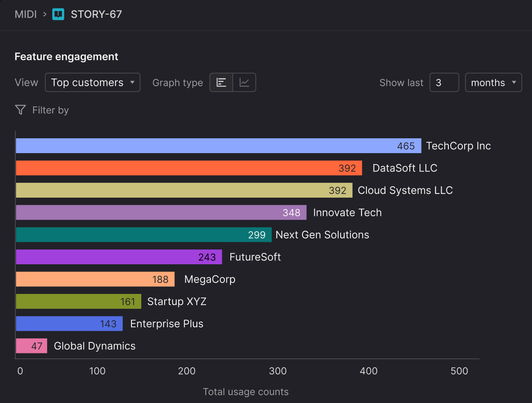Click the TechCorp Inc bar
This screenshot has height=403, width=532.
218,146
